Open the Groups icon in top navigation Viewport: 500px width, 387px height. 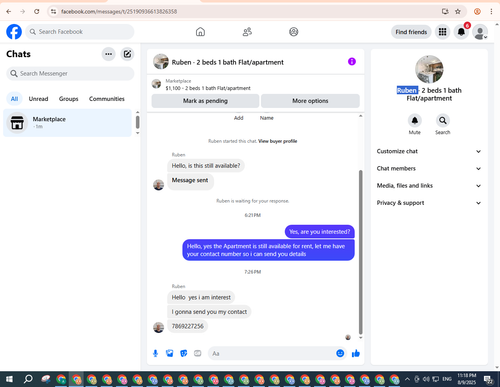[x=294, y=32]
